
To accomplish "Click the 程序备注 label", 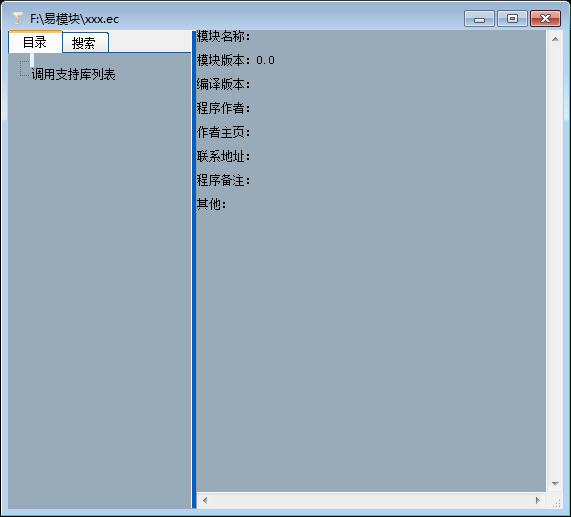I will [224, 181].
